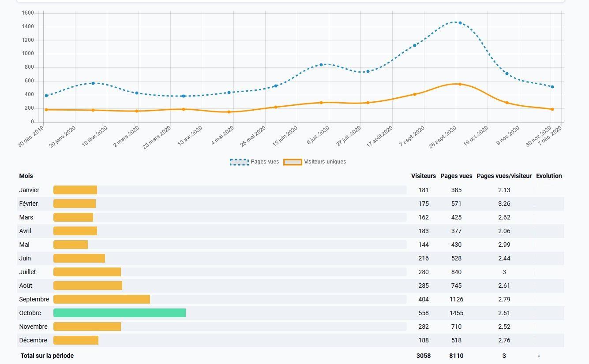
Task: Toggle the Pages vues legend entry
Action: tap(255, 162)
